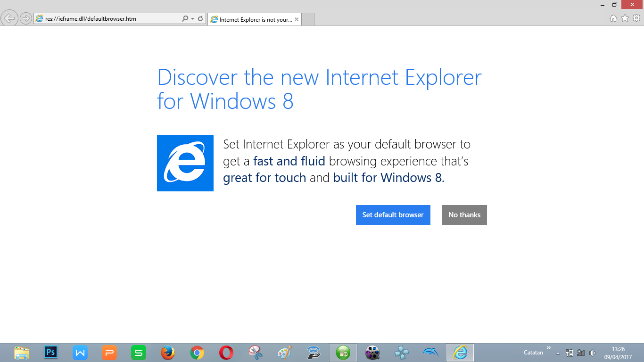This screenshot has width=644, height=362.
Task: Open the Paint palette taskbar icon
Action: tap(285, 353)
